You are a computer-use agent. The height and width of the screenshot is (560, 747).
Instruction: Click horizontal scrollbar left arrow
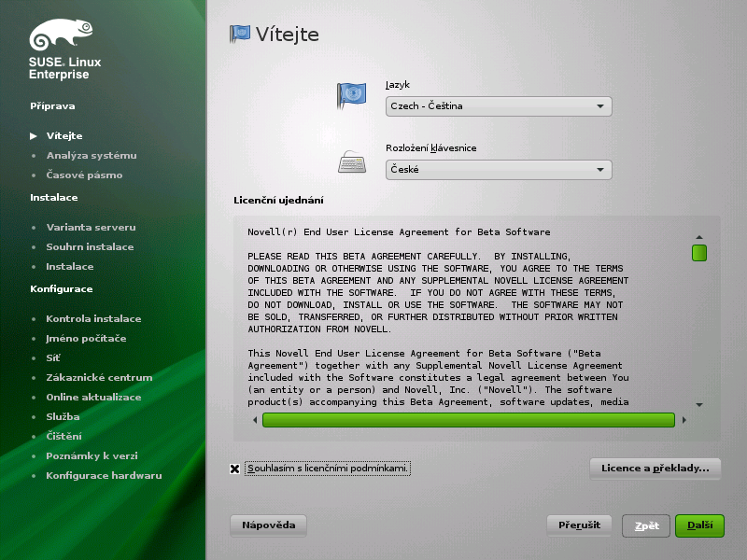click(x=255, y=420)
